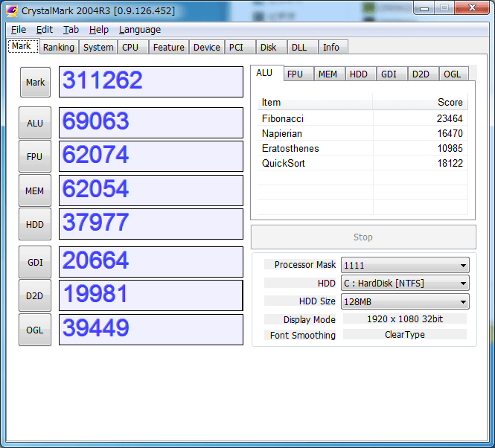Show the FPU results tab

pyautogui.click(x=298, y=74)
